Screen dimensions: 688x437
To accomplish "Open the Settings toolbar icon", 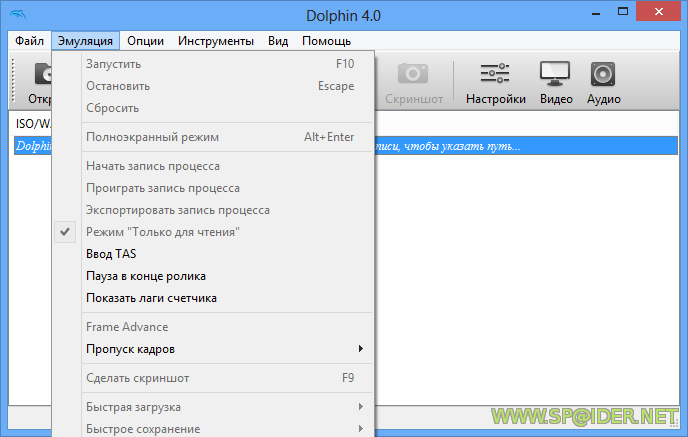I will pyautogui.click(x=495, y=75).
